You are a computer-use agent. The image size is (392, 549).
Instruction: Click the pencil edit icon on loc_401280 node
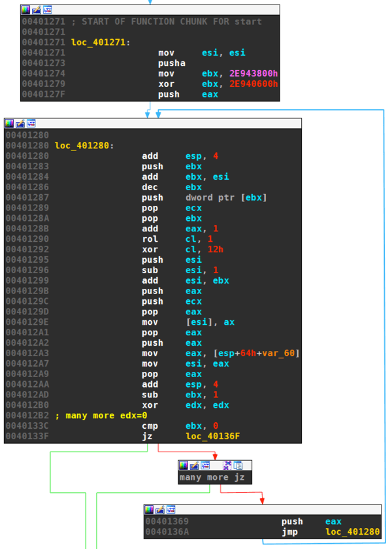click(x=20, y=124)
